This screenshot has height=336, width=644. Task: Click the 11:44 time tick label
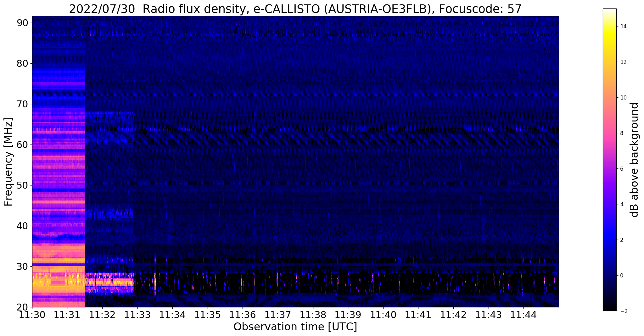[x=524, y=315]
